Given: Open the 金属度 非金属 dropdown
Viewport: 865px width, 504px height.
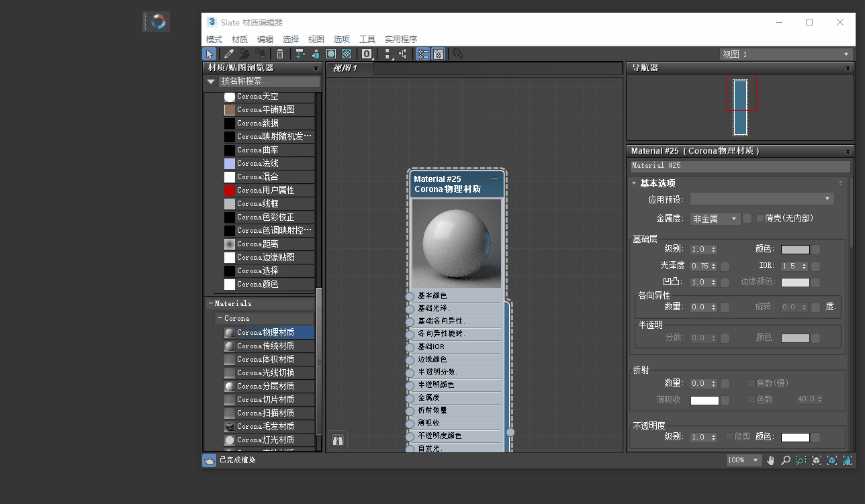Looking at the screenshot, I should [715, 218].
